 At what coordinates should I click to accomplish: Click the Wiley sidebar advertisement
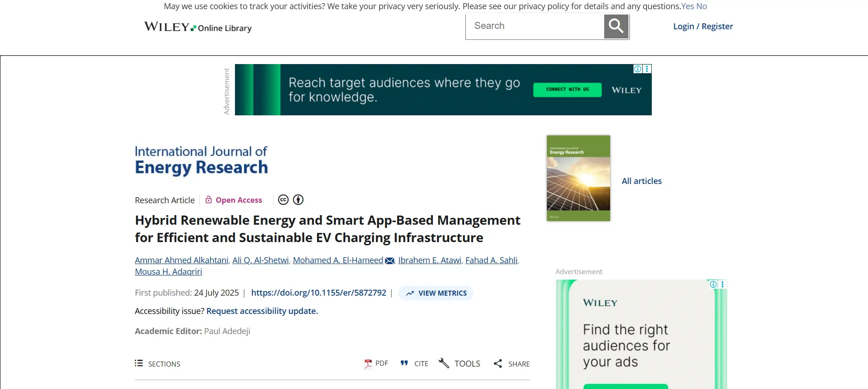click(641, 335)
